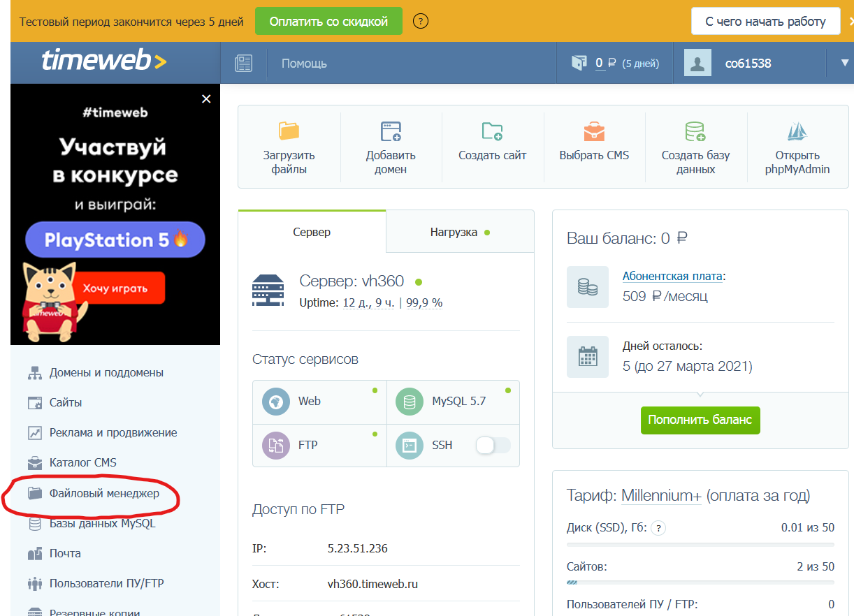Open Сайты in the sidebar

[66, 403]
